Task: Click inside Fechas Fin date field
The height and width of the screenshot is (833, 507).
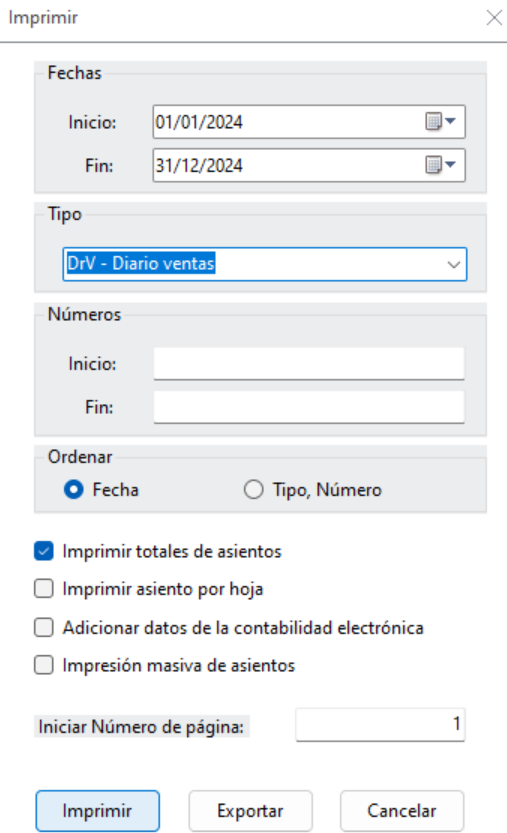Action: tap(287, 165)
